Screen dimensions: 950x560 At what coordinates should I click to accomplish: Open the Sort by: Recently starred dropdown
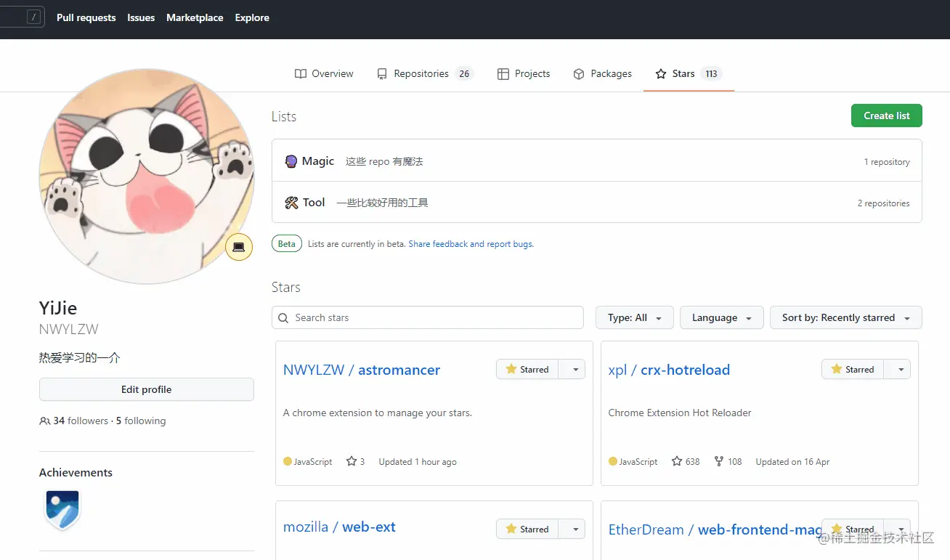pos(846,317)
